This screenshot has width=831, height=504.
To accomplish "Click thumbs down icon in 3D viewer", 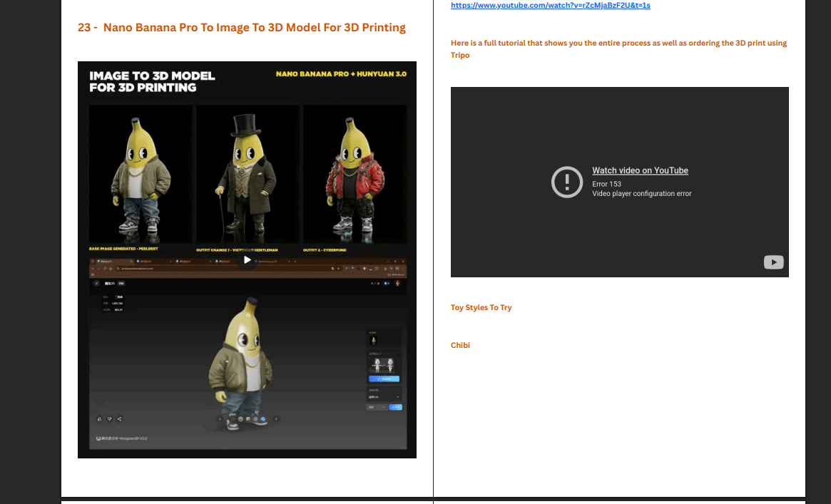I will [109, 418].
